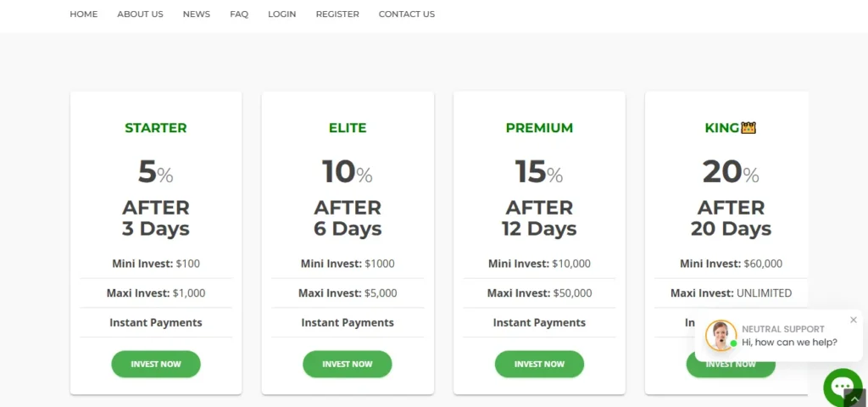Dismiss the Neutral Support chat popup
The width and height of the screenshot is (868, 407).
pyautogui.click(x=853, y=320)
